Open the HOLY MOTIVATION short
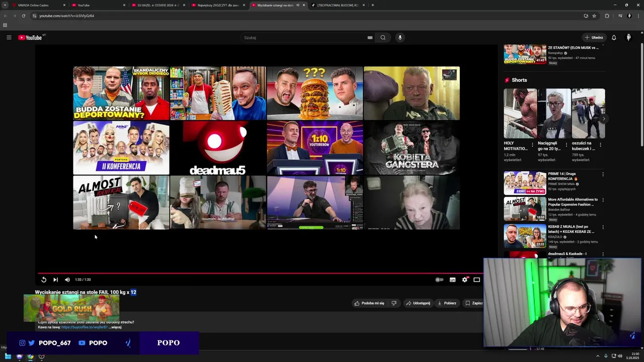Image resolution: width=644 pixels, height=362 pixels. tap(520, 114)
